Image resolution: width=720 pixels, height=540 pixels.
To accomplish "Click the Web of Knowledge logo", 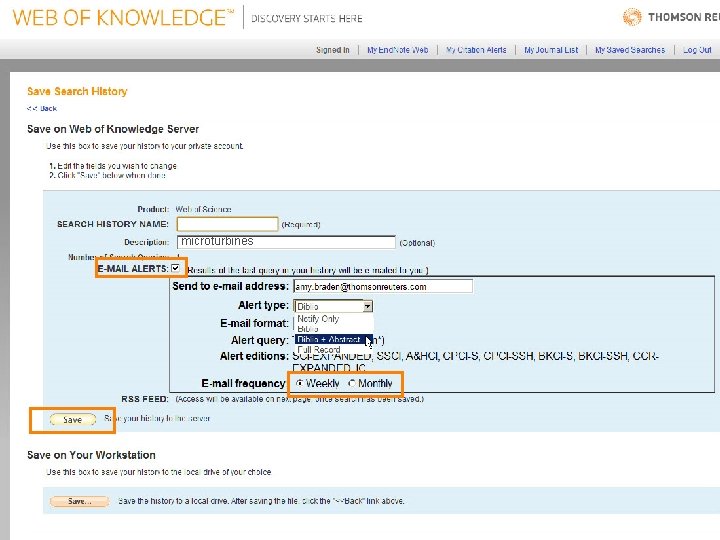I will 123,18.
